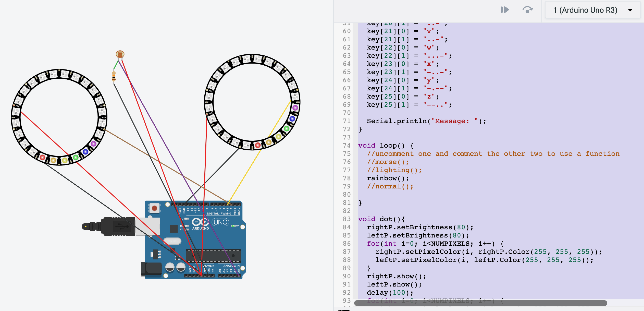Click the 'delay(100);' line
644x311 pixels.
pos(390,293)
